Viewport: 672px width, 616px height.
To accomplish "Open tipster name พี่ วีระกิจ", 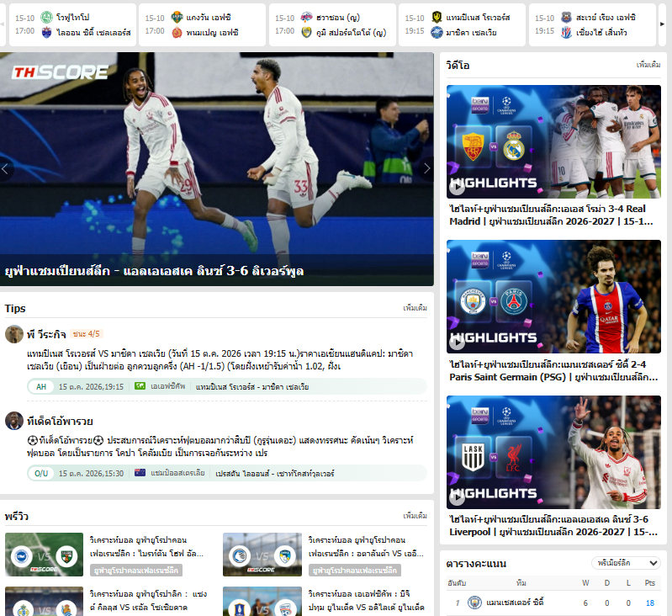I will pyautogui.click(x=46, y=334).
